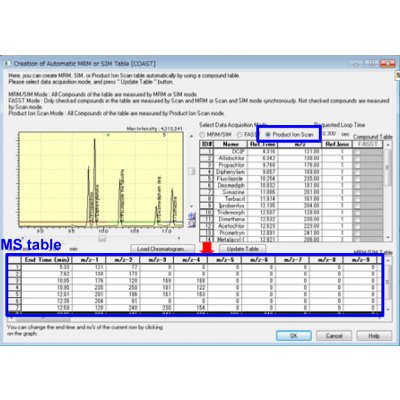
Task: Click the Update Table button
Action: [243, 249]
